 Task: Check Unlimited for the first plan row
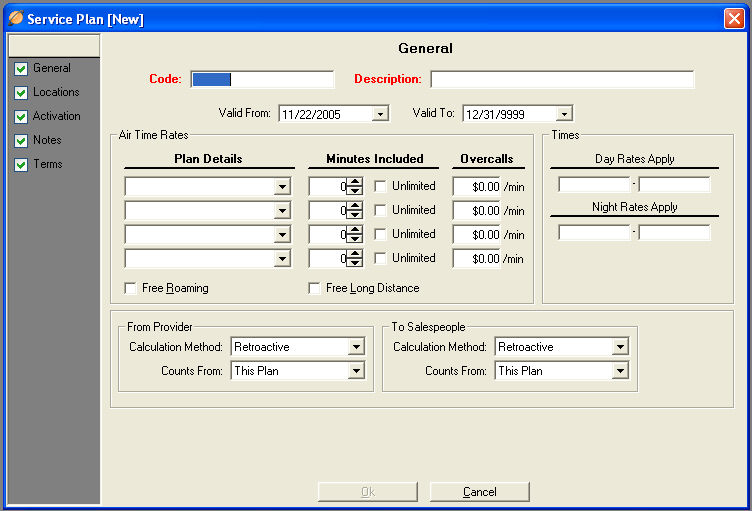(x=381, y=186)
